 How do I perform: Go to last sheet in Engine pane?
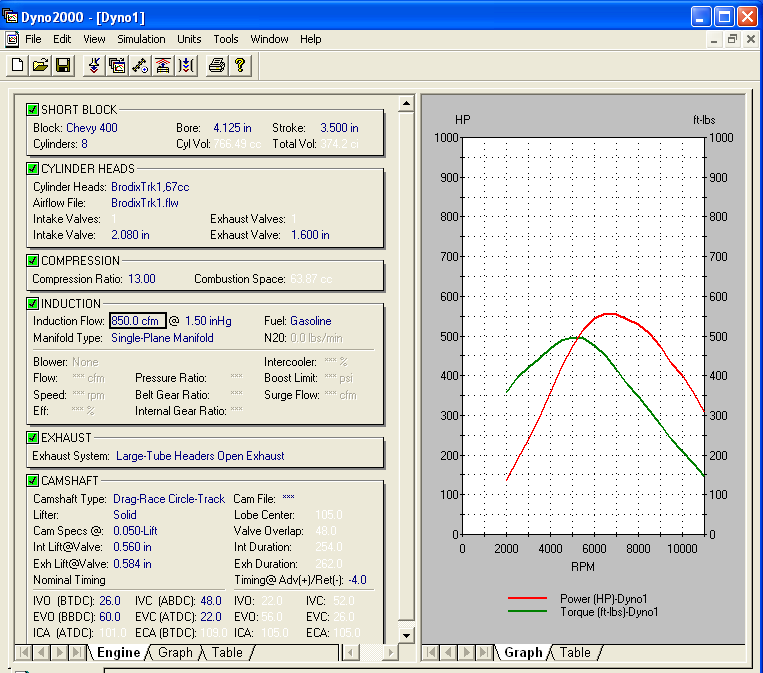click(x=77, y=652)
